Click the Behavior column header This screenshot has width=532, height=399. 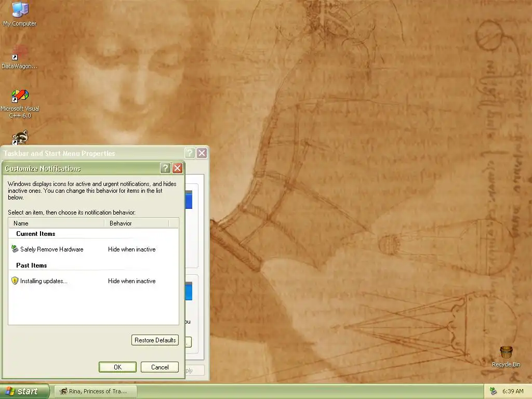137,223
